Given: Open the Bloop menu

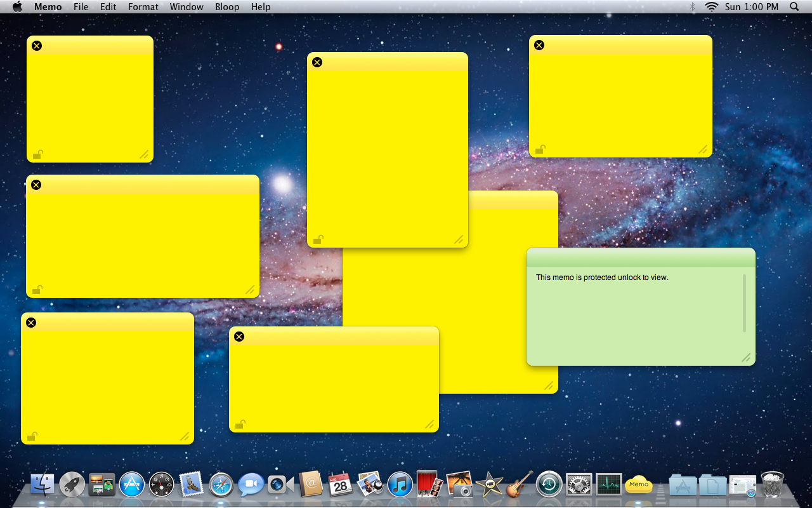Looking at the screenshot, I should pyautogui.click(x=227, y=7).
